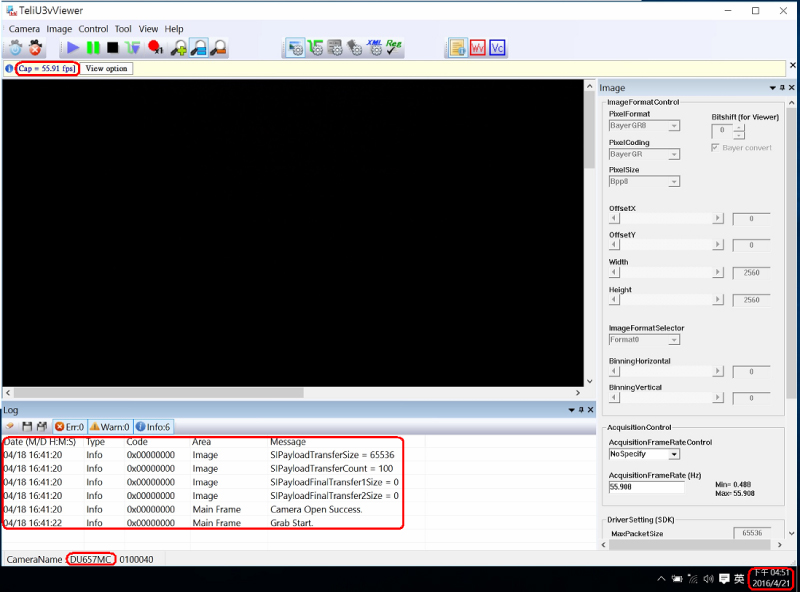
Task: Toggle the Err:0 log filter
Action: click(69, 427)
